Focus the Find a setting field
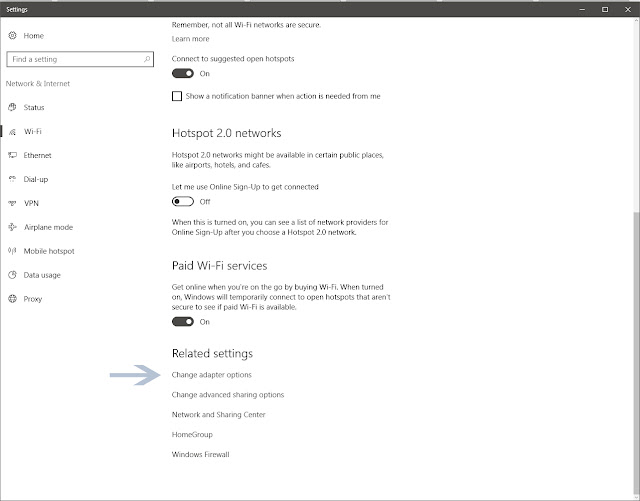The height and width of the screenshot is (501, 640). 80,59
